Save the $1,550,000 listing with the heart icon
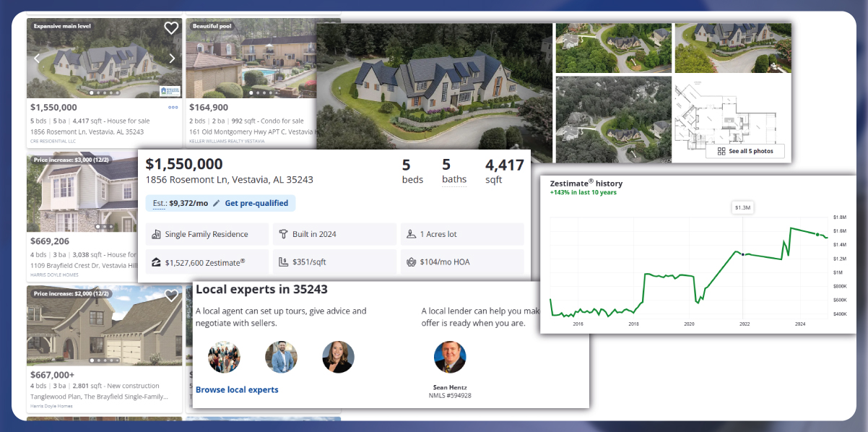 coord(171,28)
